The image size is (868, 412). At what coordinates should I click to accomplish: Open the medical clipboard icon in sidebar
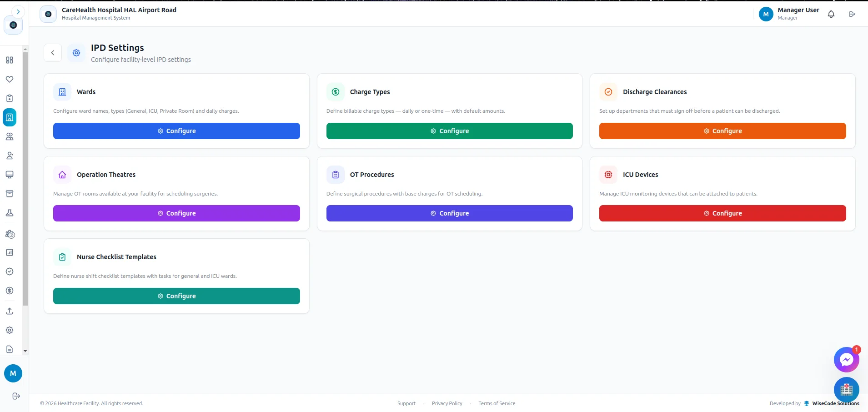click(x=10, y=98)
